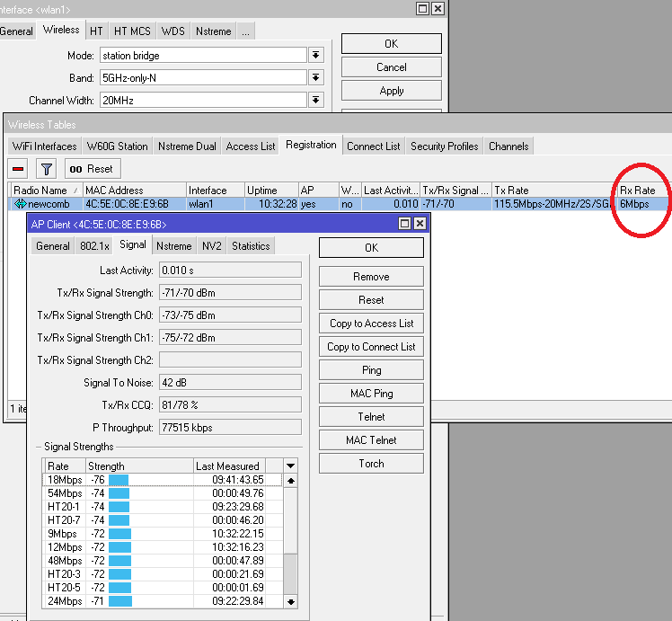Open Security Profiles tab
Screen dimensions: 672x621
[445, 146]
